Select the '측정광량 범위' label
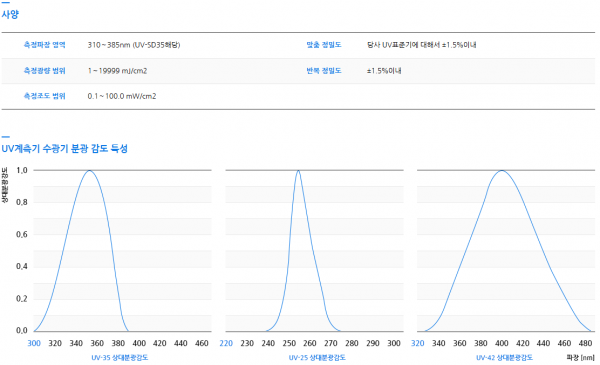600x365 pixels. point(44,70)
